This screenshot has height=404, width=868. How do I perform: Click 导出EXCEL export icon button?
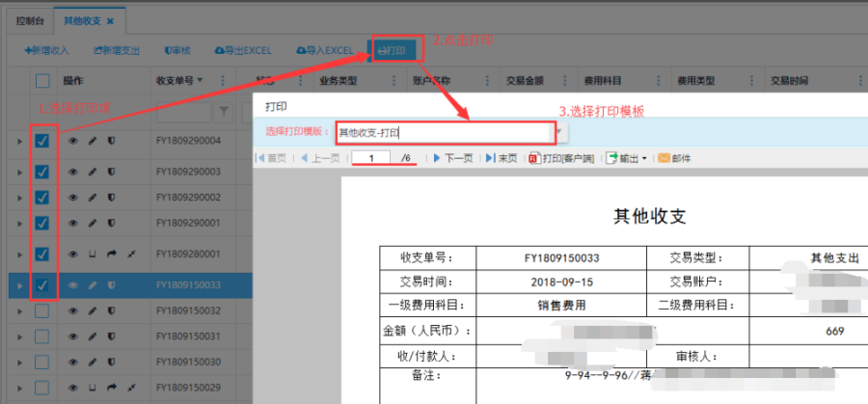point(243,50)
